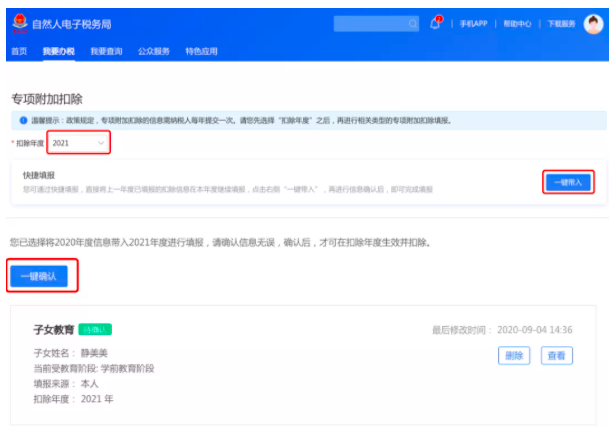Click the blue info icon in the tip banner
This screenshot has width=612, height=428.
[x=23, y=120]
